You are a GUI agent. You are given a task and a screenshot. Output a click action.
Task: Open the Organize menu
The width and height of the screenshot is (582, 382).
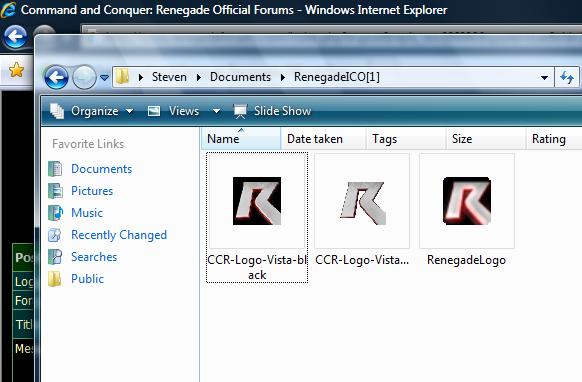pyautogui.click(x=91, y=111)
